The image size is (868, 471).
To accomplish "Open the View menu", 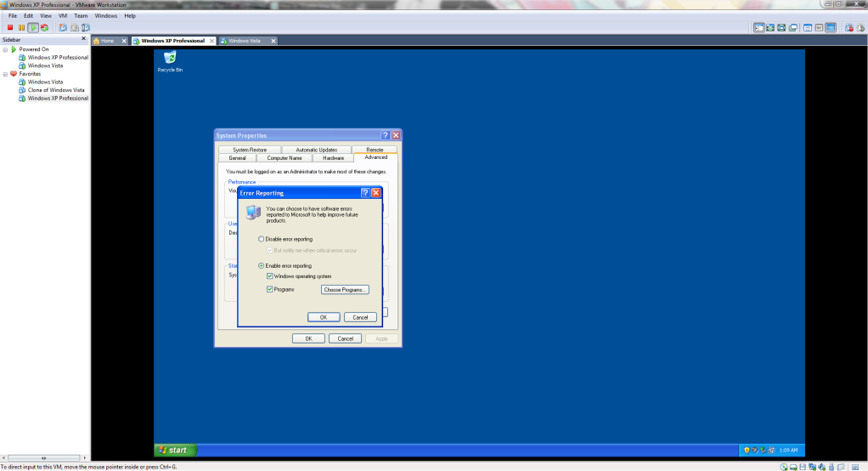I will 46,15.
